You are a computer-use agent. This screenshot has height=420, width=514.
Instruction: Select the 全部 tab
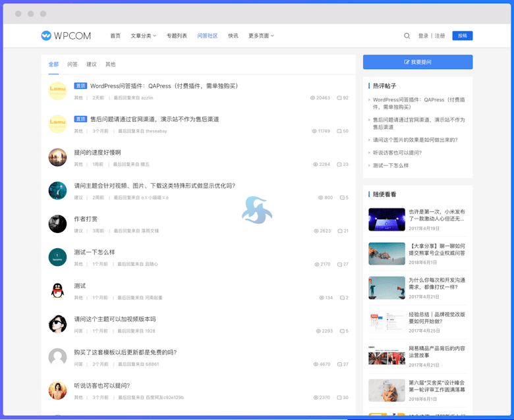54,64
